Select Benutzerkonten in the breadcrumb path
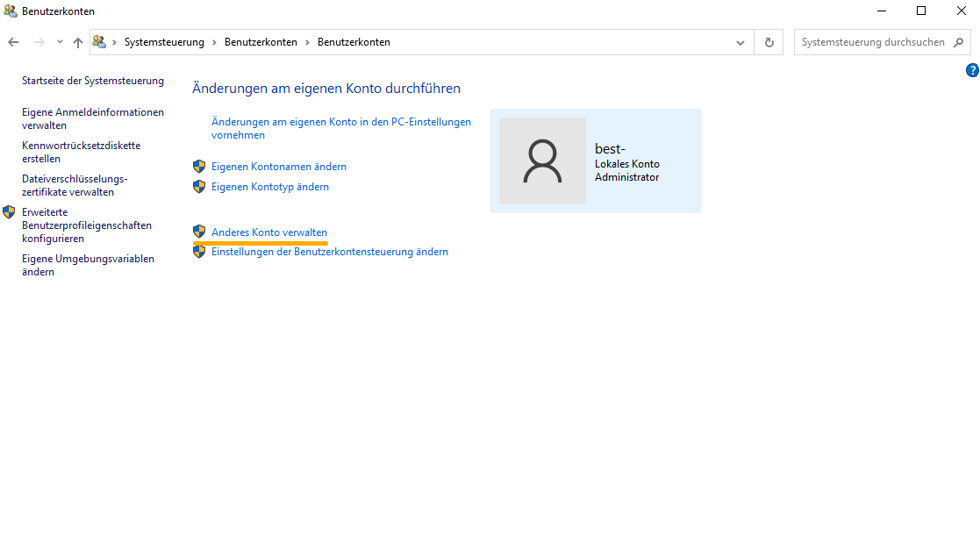The width and height of the screenshot is (980, 550). pos(261,41)
